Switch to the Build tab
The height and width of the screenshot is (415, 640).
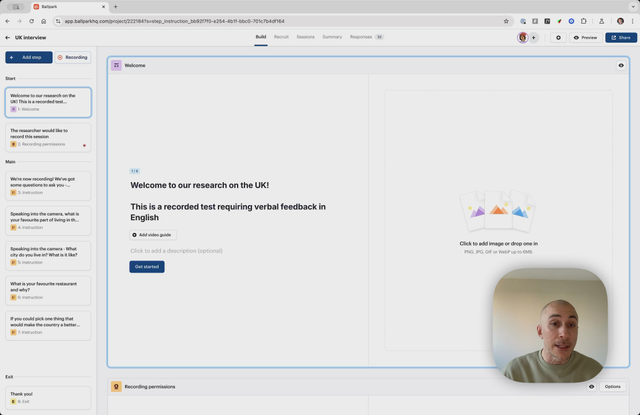coord(261,37)
